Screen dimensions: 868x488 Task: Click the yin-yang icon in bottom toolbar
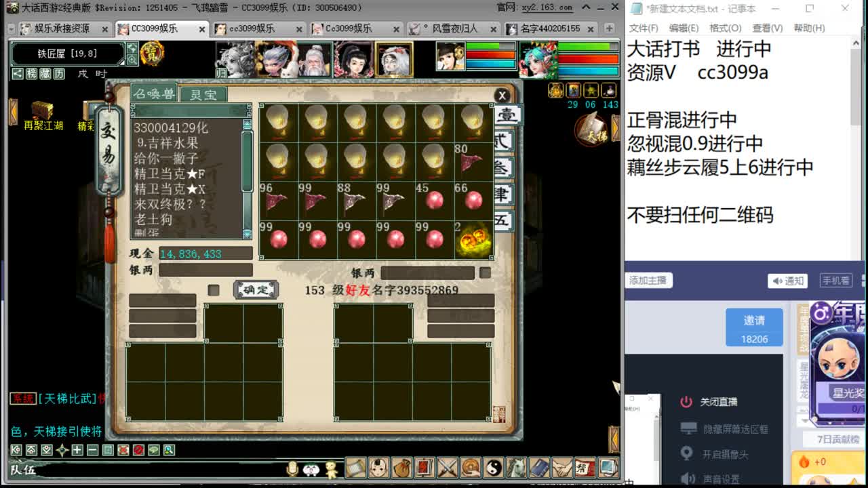(494, 467)
